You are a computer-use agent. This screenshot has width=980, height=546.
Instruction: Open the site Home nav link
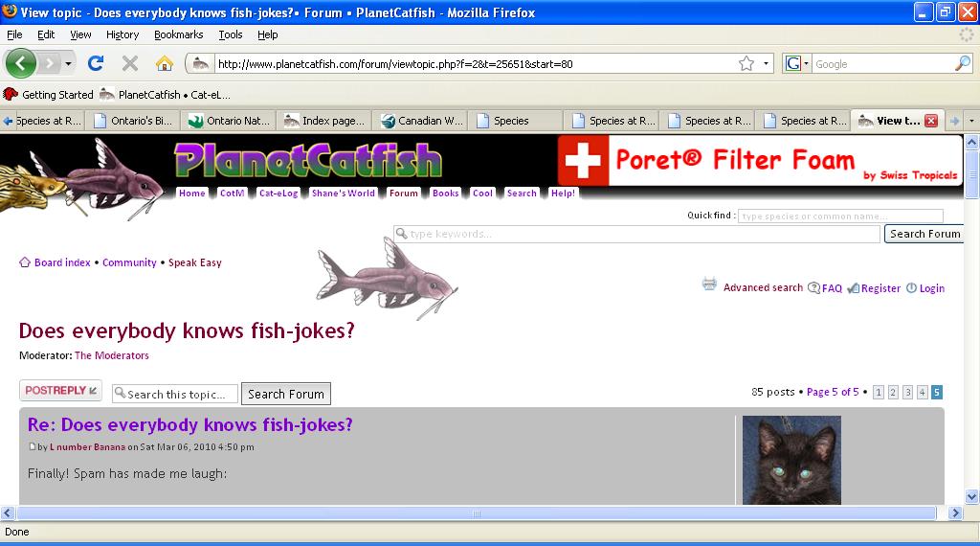191,193
